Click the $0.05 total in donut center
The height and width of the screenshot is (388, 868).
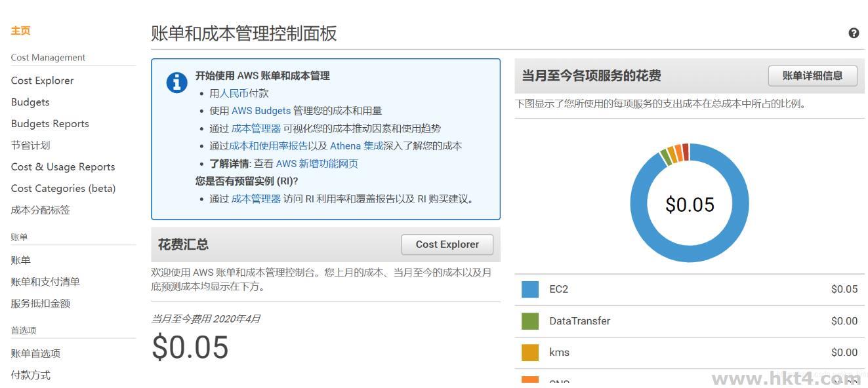tap(690, 204)
